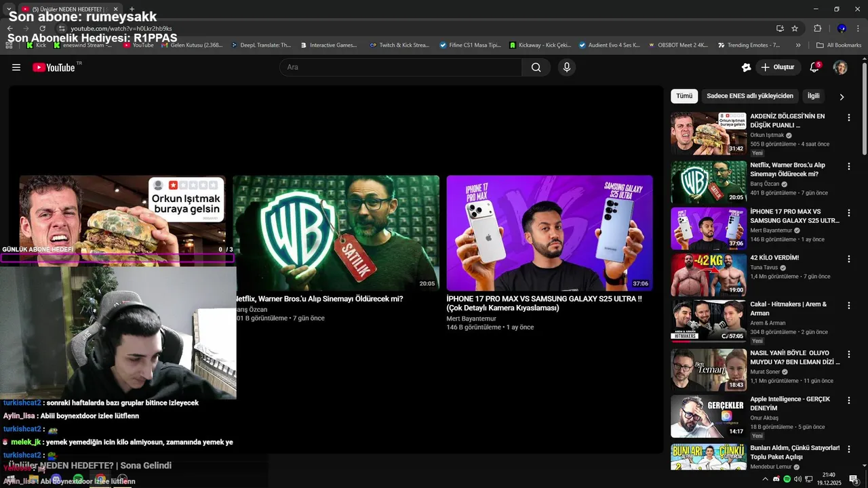Bookmark this page with the star icon
Image resolution: width=868 pixels, height=488 pixels.
[795, 28]
